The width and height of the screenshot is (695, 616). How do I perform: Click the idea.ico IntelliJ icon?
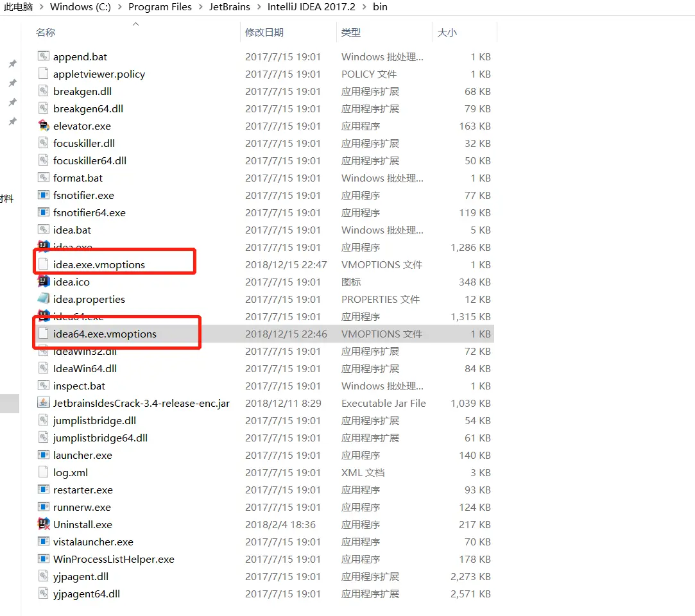44,282
